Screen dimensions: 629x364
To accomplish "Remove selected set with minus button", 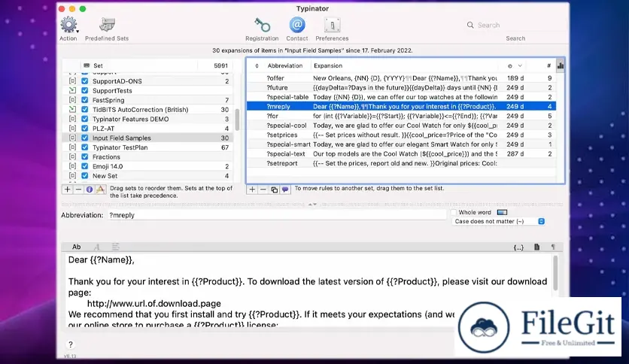I will click(x=78, y=190).
